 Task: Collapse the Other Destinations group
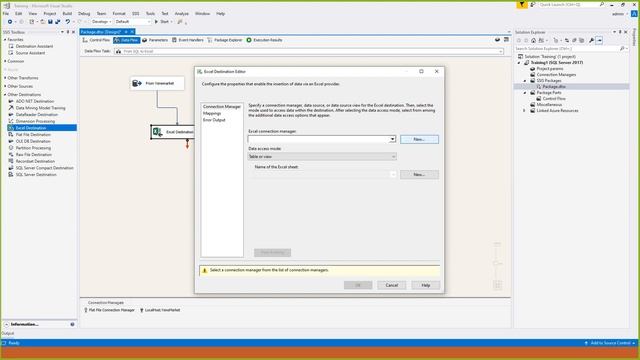[x=5, y=95]
